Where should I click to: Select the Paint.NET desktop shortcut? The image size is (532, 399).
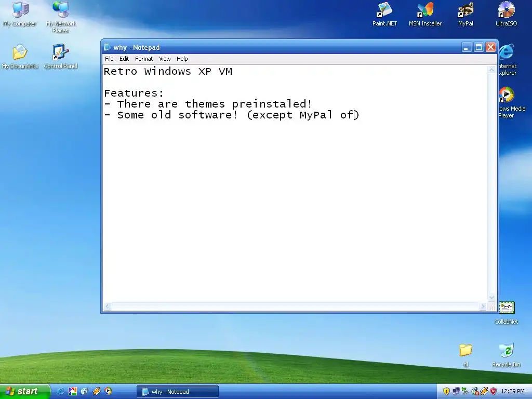point(384,14)
